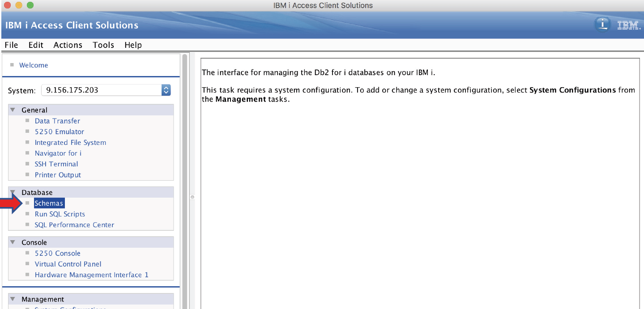Click the bullet icon beside Virtual Control Panel

[x=28, y=264]
